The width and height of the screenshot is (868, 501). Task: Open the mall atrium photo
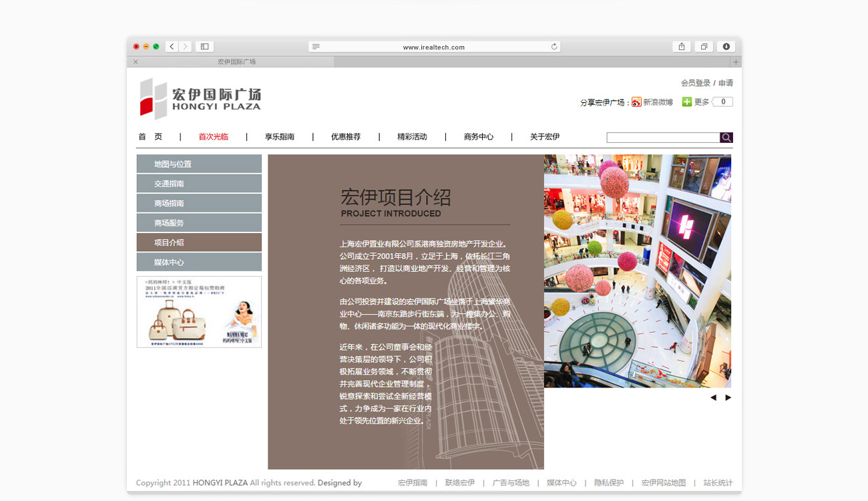(x=638, y=271)
